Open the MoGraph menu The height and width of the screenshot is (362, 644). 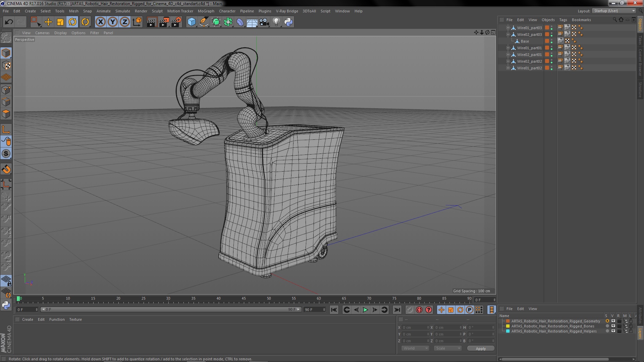tap(206, 11)
